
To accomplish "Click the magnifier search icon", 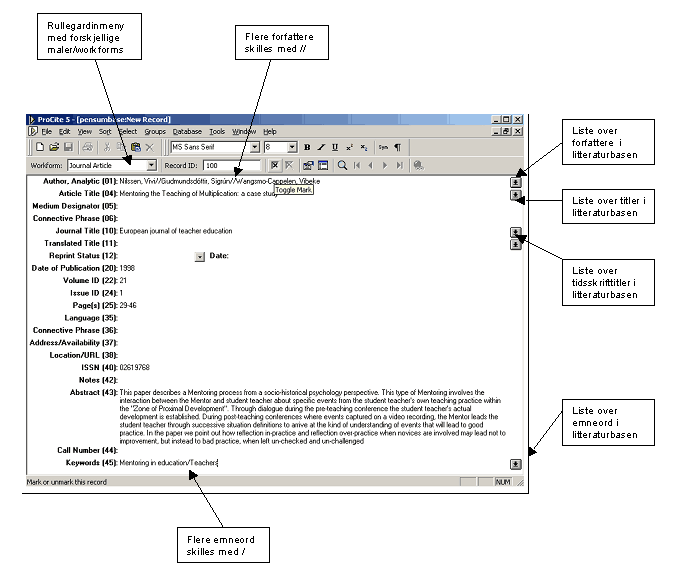I will 342,165.
